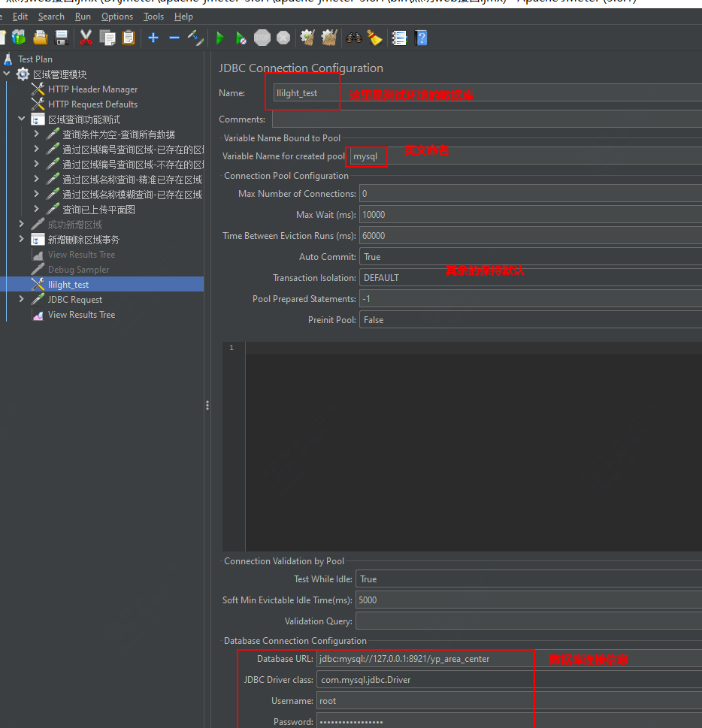
Task: Select the llight_test config element in tree
Action: (x=68, y=284)
